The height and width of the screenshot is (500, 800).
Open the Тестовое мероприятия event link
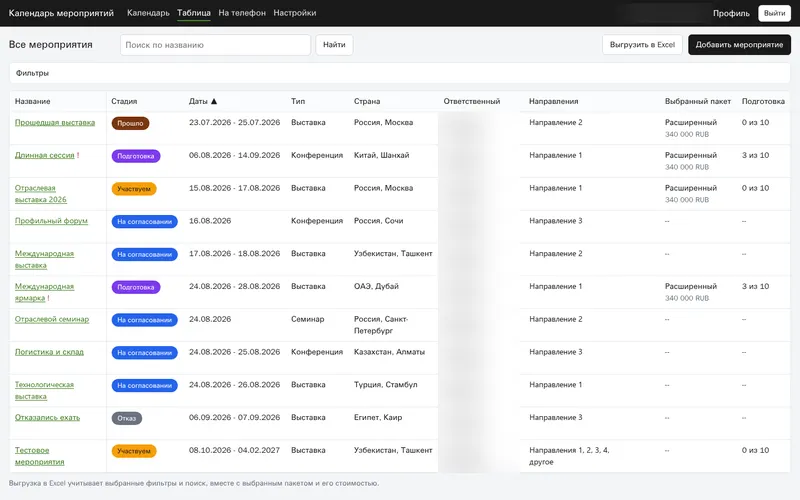click(x=39, y=456)
